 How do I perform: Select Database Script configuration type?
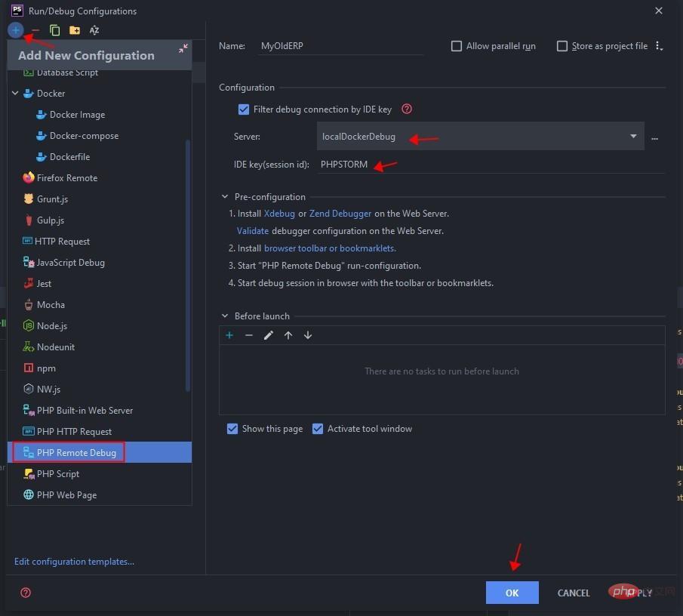click(100, 73)
